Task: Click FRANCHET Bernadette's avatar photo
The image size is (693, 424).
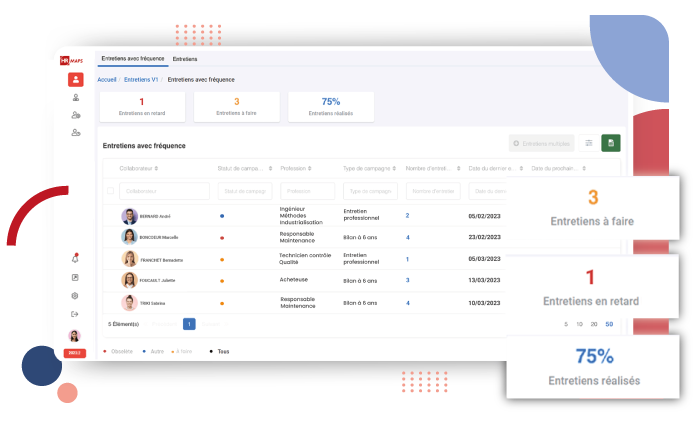Action: pyautogui.click(x=129, y=259)
